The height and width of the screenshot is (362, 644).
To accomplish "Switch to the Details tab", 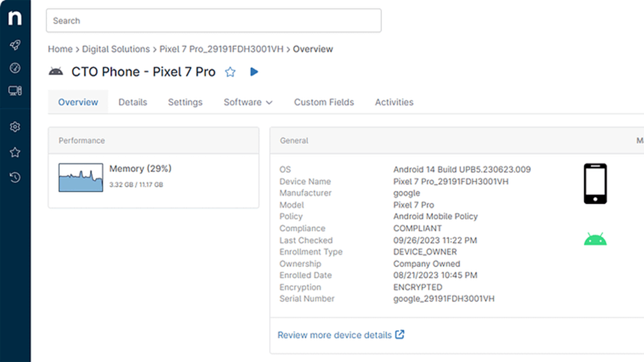I will pos(133,102).
